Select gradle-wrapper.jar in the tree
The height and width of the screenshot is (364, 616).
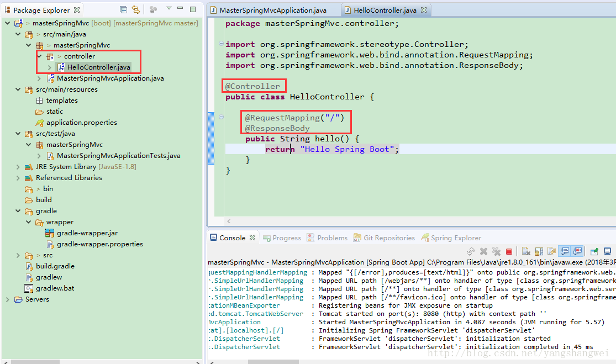(x=87, y=233)
